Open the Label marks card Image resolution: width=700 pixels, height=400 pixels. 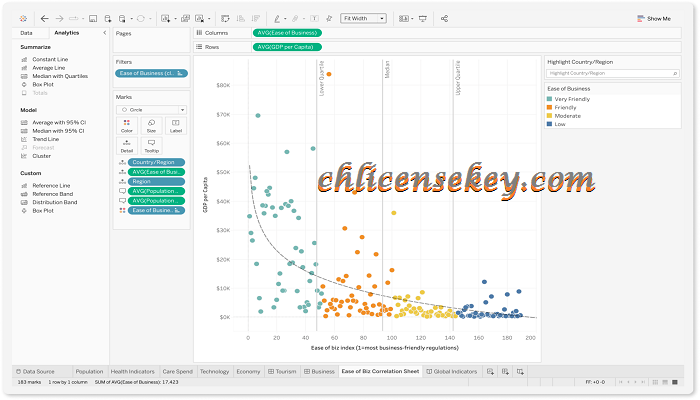pyautogui.click(x=176, y=126)
